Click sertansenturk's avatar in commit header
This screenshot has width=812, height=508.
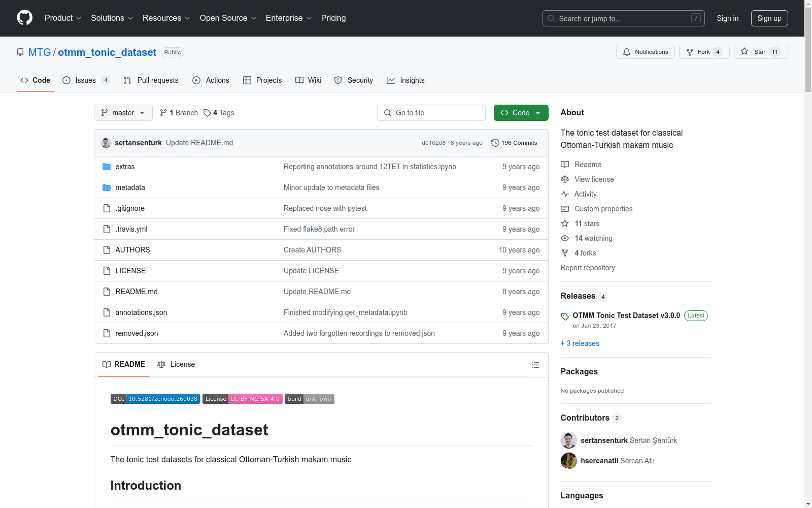pos(106,143)
